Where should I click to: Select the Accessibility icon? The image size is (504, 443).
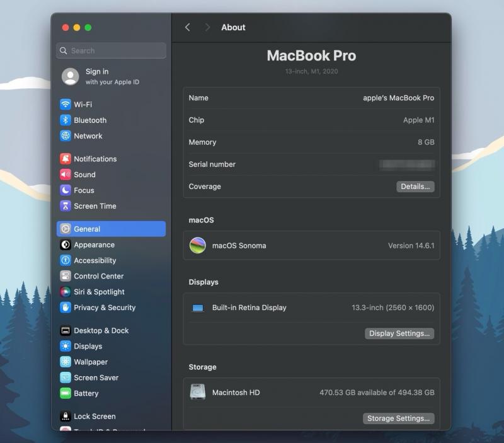click(x=66, y=260)
